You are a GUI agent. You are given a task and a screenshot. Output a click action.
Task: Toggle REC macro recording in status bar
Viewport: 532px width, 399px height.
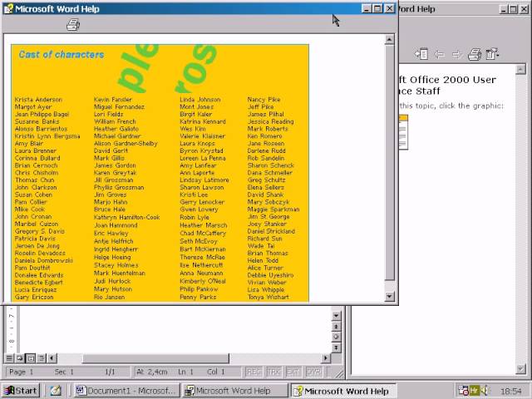(254, 372)
